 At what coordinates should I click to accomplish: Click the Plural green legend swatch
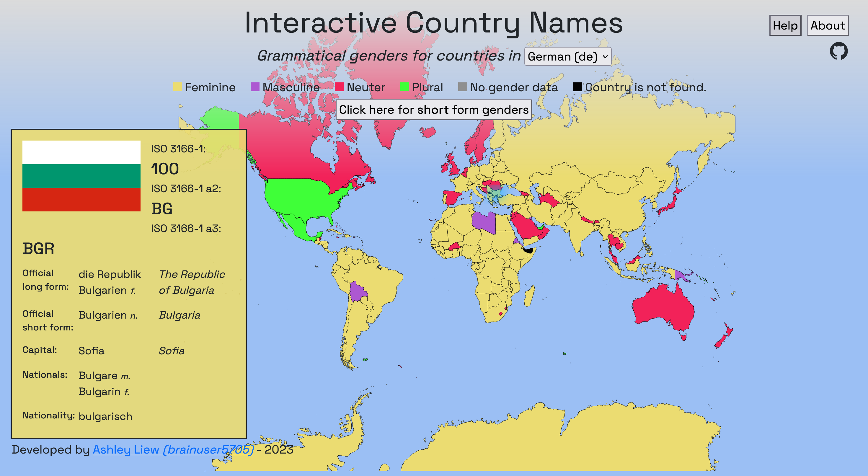point(404,87)
